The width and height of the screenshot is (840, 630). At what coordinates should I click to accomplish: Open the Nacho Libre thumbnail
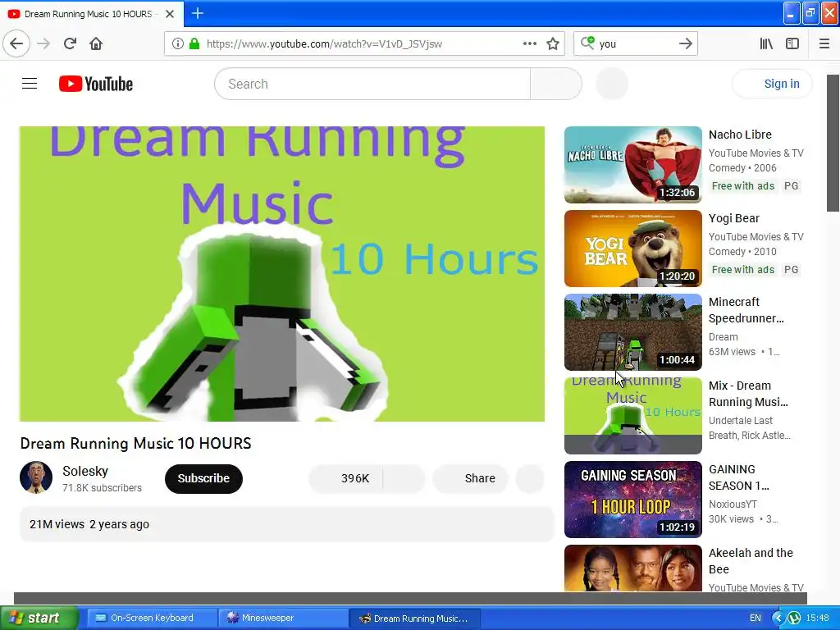[632, 164]
